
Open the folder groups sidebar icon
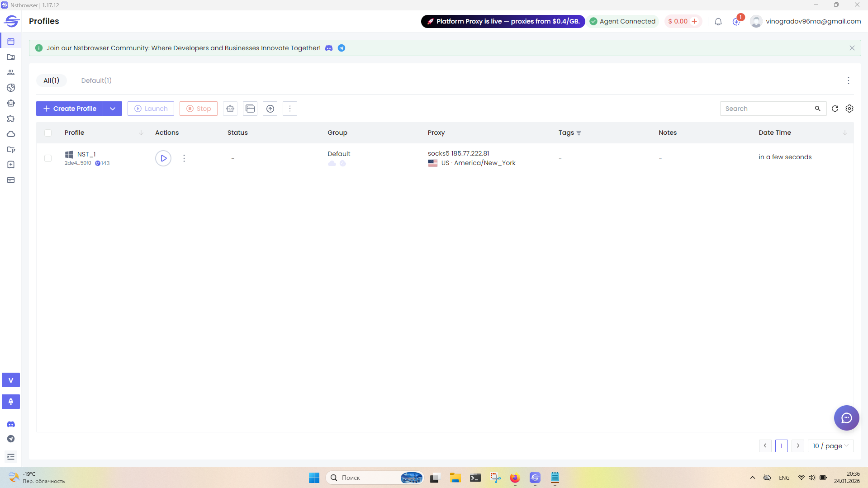(x=11, y=57)
